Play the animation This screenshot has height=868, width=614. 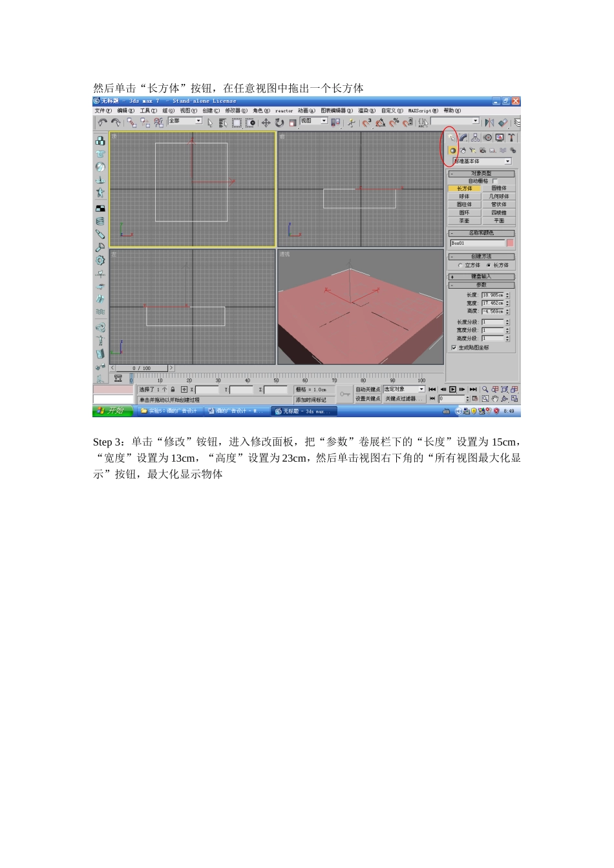[452, 389]
